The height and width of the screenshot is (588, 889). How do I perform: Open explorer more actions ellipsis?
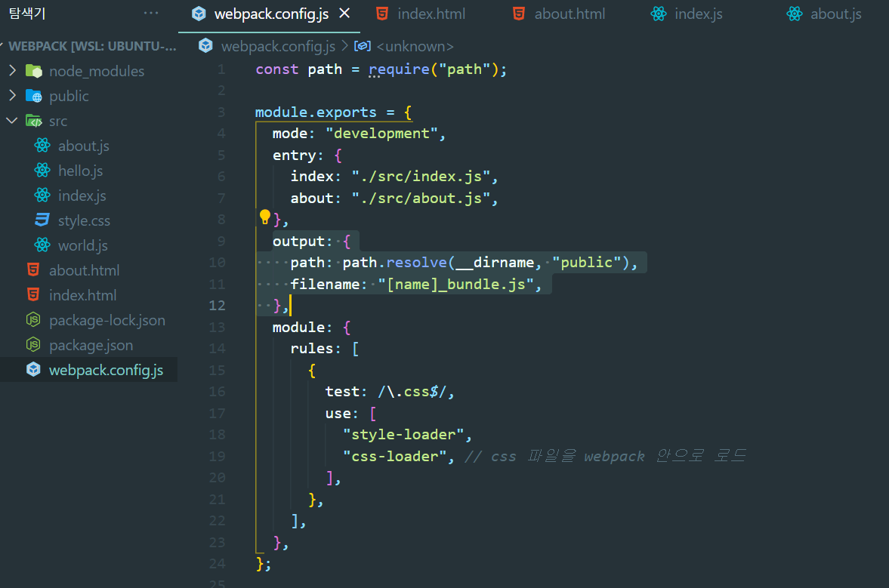click(151, 13)
